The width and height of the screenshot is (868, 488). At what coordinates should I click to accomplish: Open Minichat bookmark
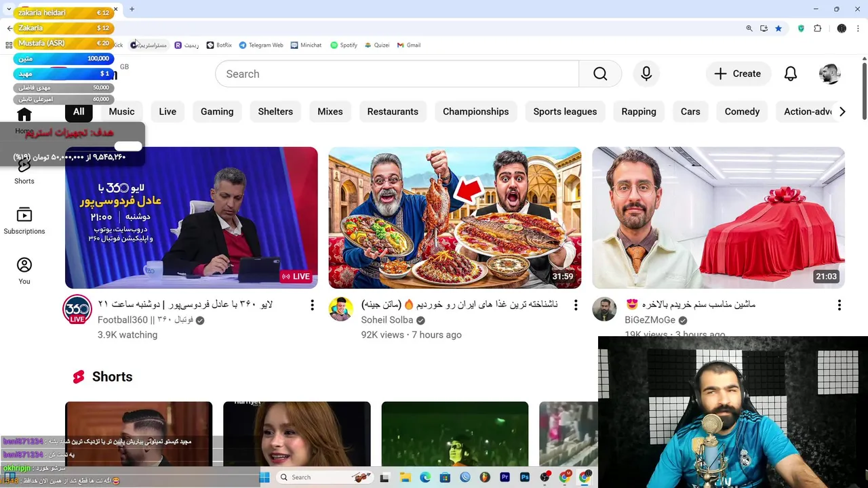pos(306,45)
